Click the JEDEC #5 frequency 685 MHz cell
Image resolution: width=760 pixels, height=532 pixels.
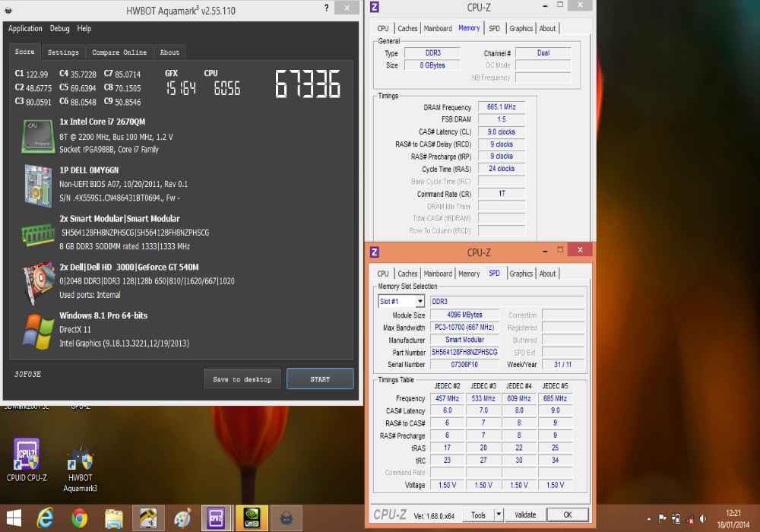point(555,398)
